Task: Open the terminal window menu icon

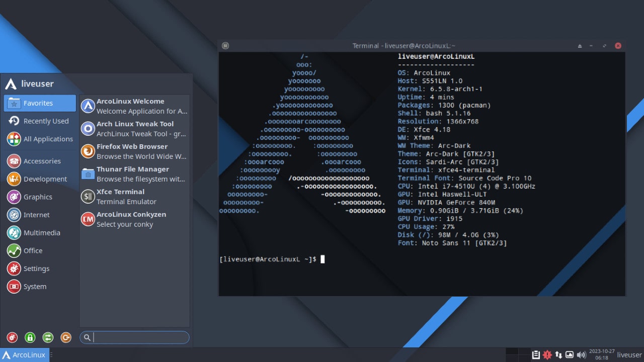Action: (x=225, y=46)
